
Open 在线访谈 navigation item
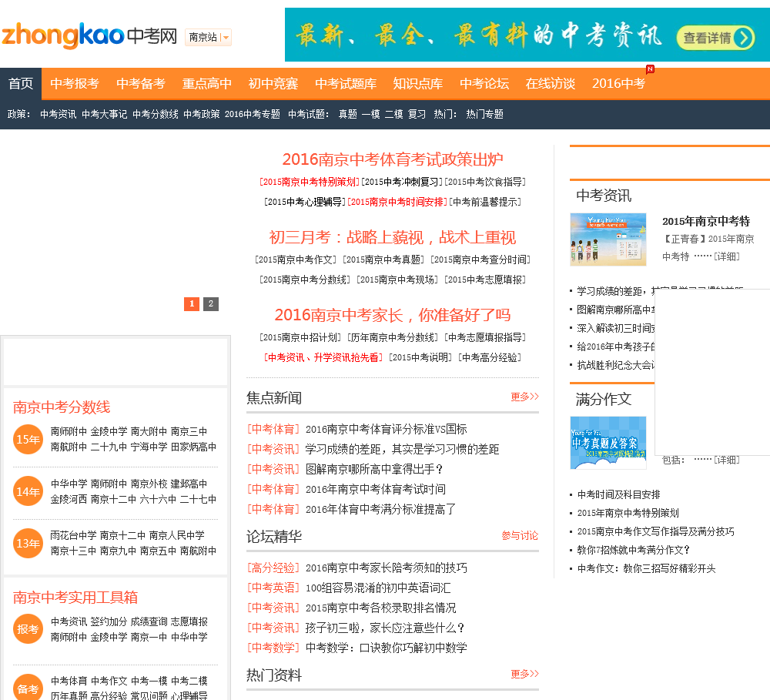click(551, 83)
